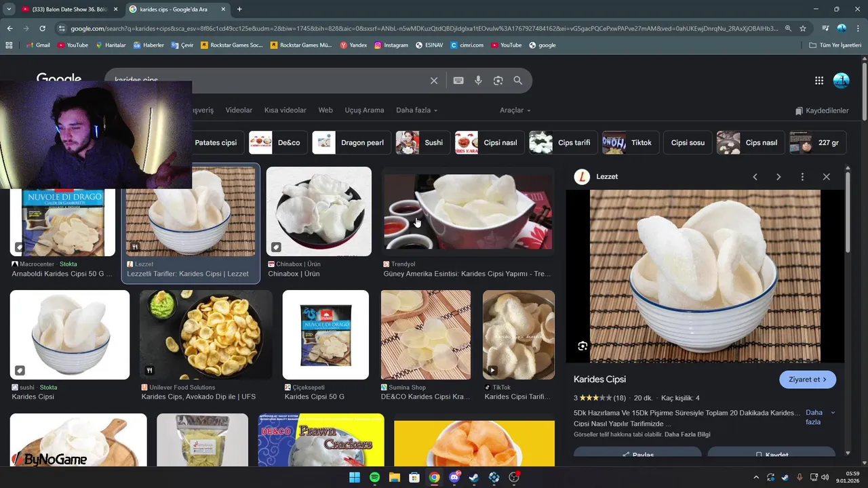The height and width of the screenshot is (488, 868).
Task: Go to next image in preview panel
Action: (778, 177)
